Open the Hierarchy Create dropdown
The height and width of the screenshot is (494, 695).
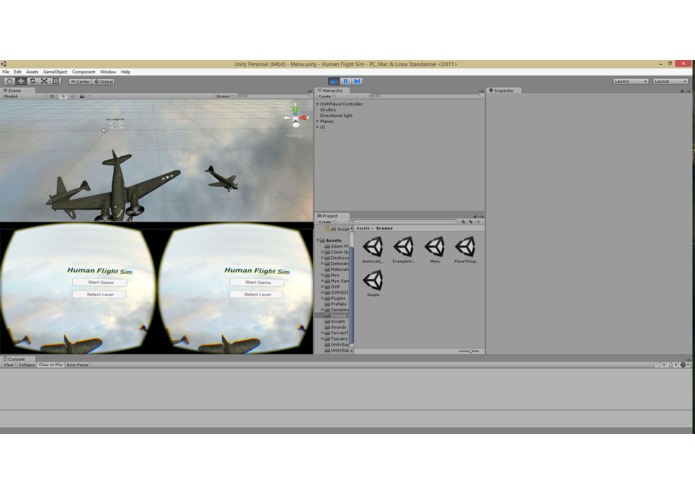326,96
